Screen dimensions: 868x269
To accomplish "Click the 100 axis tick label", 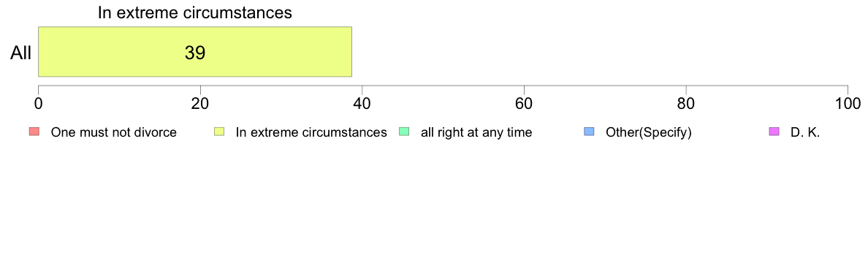I will [848, 104].
